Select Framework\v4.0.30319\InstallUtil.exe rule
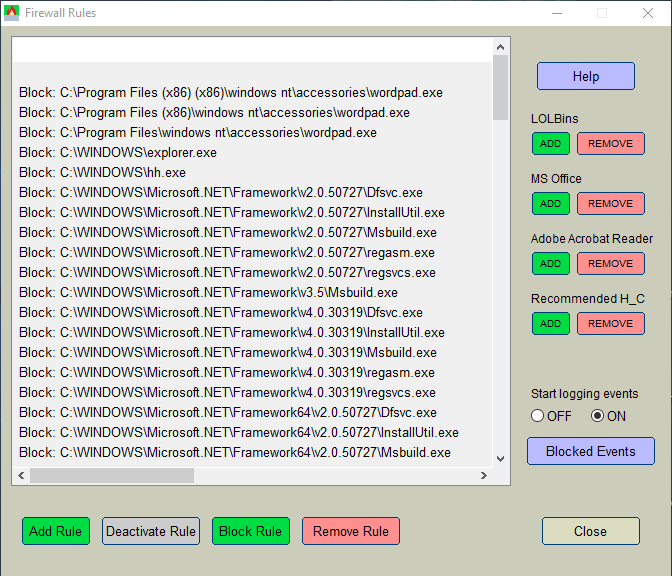The height and width of the screenshot is (576, 672). (232, 333)
